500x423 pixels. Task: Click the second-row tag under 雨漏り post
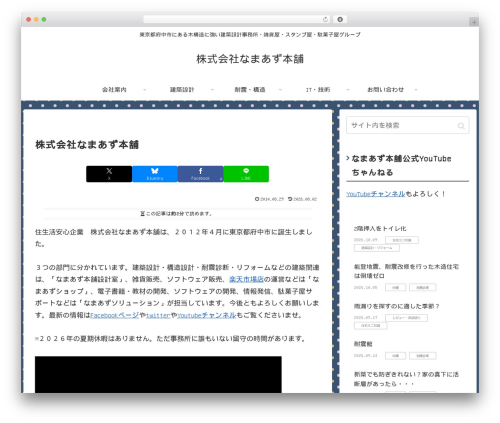tap(371, 326)
